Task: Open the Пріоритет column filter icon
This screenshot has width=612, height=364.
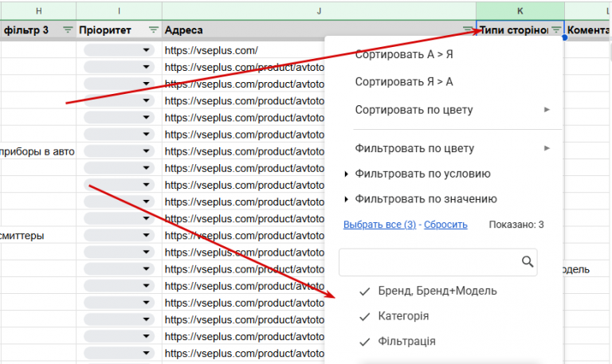Action: click(x=153, y=30)
